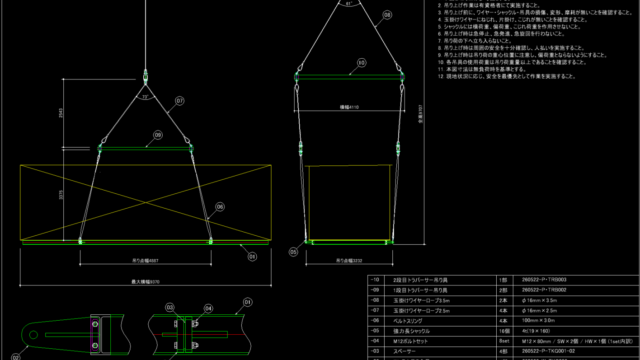Click balloon number 07 on the sling wire

[x=180, y=101]
